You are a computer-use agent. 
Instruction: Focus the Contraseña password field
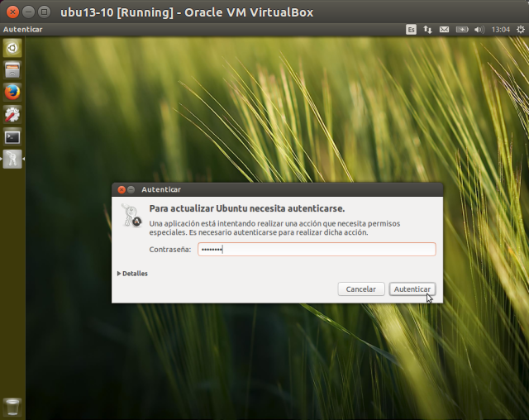click(x=317, y=250)
